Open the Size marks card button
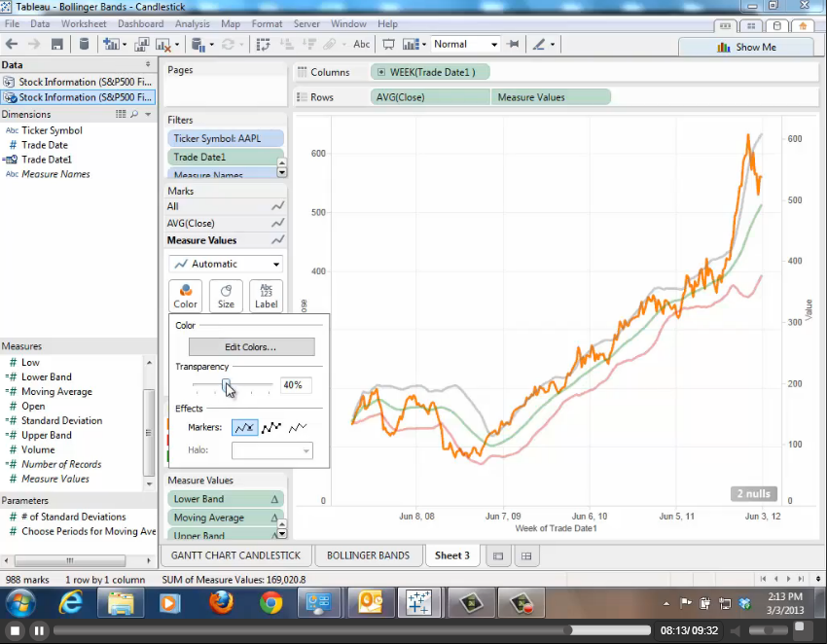Screen dimensions: 827x644 pos(226,296)
